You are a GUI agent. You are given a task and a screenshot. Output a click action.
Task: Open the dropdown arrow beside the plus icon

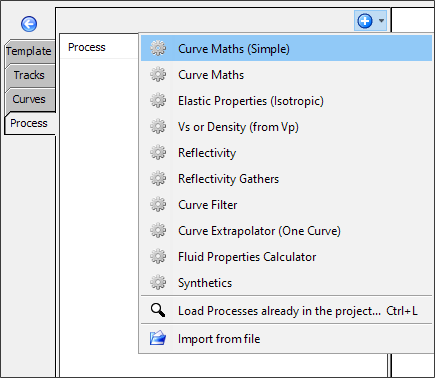coord(381,21)
